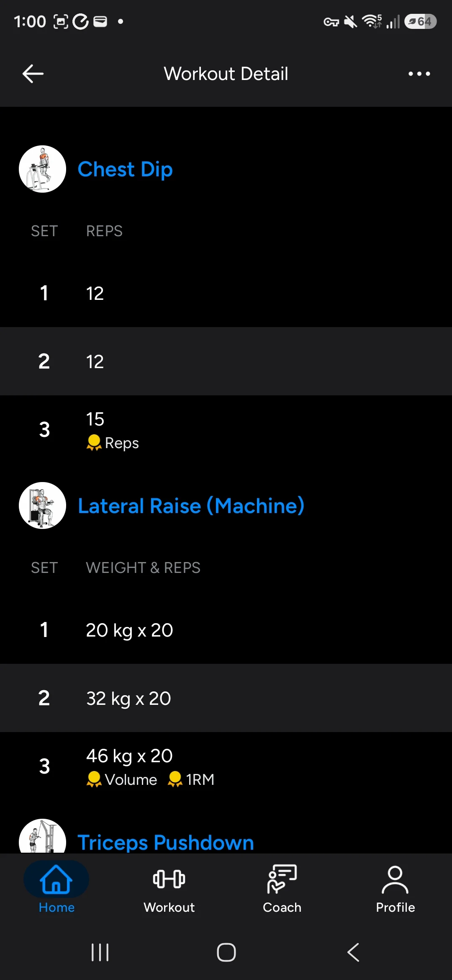Viewport: 452px width, 980px height.
Task: Tap the Android recent apps button
Action: [x=100, y=952]
